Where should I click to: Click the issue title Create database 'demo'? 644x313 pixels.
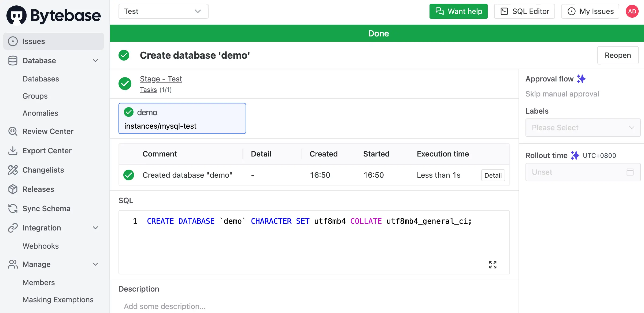coord(195,55)
